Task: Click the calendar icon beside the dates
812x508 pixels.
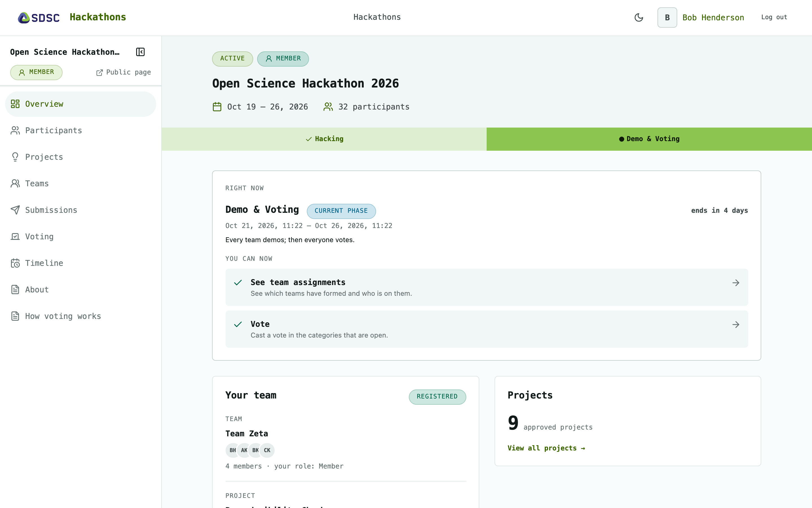Action: click(x=217, y=107)
